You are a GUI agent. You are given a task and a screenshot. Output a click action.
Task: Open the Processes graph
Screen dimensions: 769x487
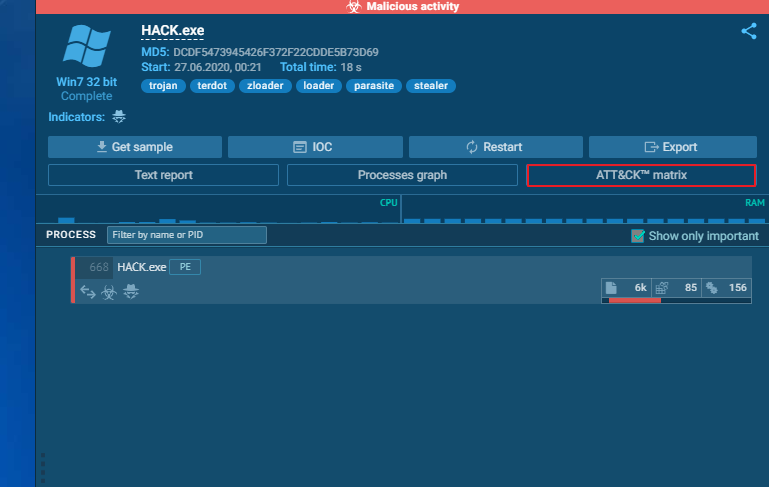pyautogui.click(x=402, y=175)
